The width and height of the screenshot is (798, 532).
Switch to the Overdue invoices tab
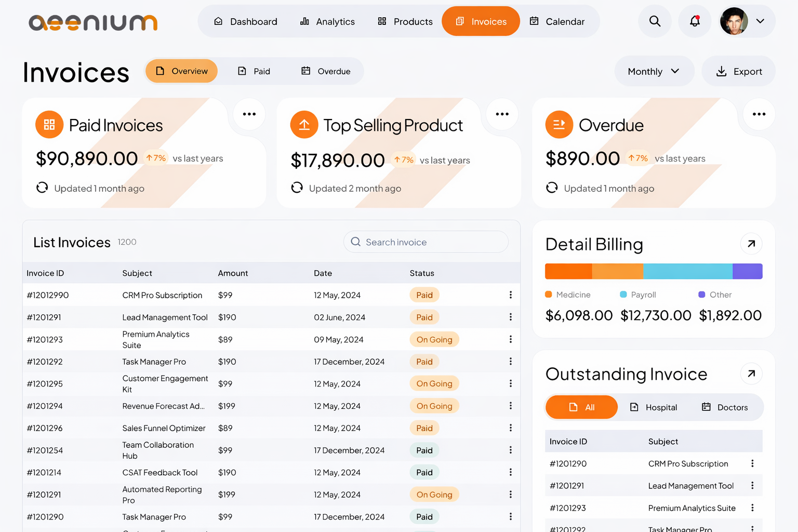326,71
